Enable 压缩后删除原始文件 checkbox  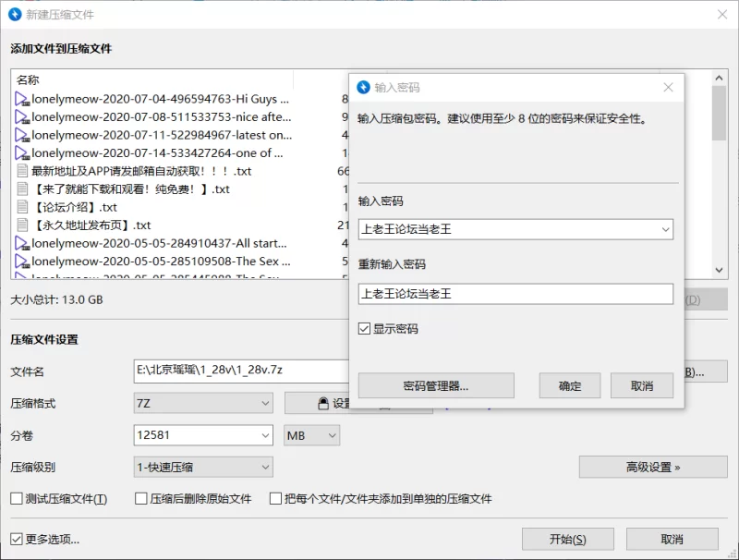pyautogui.click(x=142, y=499)
